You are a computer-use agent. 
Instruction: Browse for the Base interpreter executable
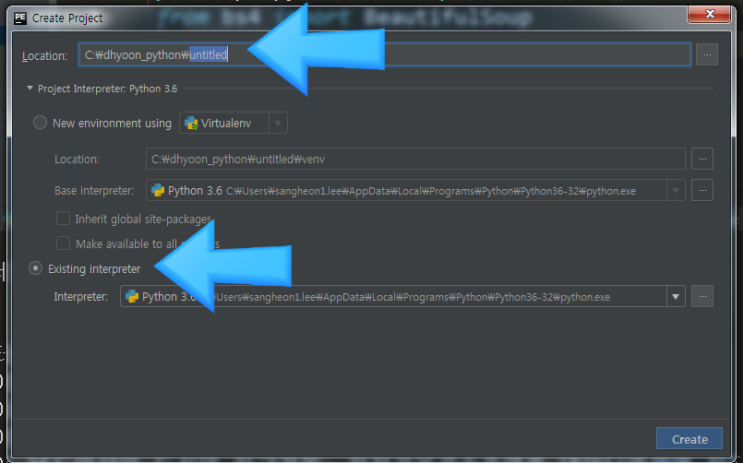(702, 191)
